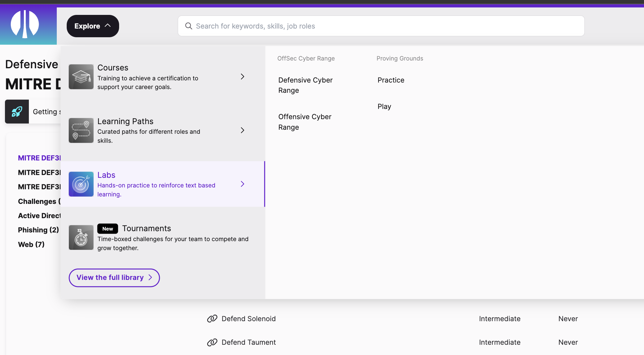Select the Courses graduation cap icon
644x355 pixels.
point(81,77)
